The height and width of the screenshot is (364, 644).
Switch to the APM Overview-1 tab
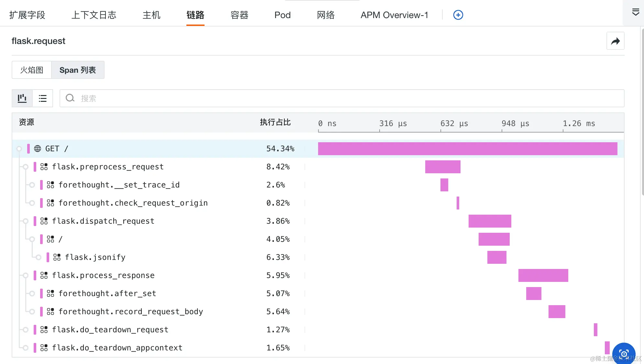click(394, 15)
